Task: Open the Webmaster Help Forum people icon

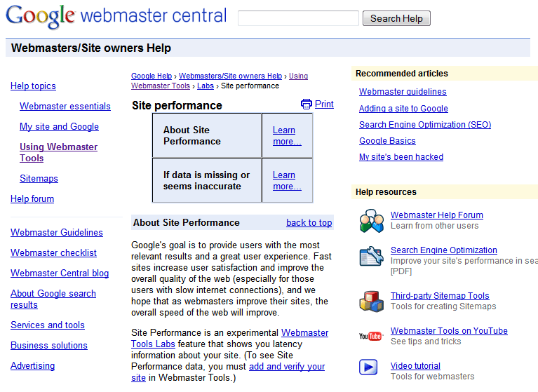Action: (x=370, y=221)
